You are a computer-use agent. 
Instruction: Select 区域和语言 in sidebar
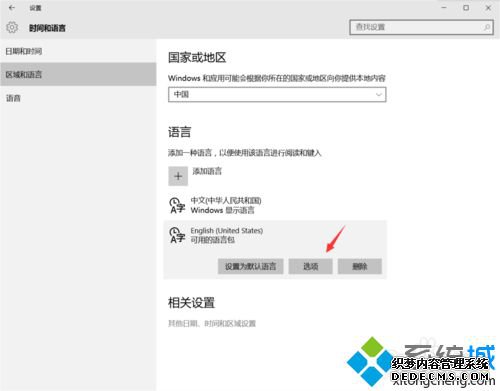78,74
